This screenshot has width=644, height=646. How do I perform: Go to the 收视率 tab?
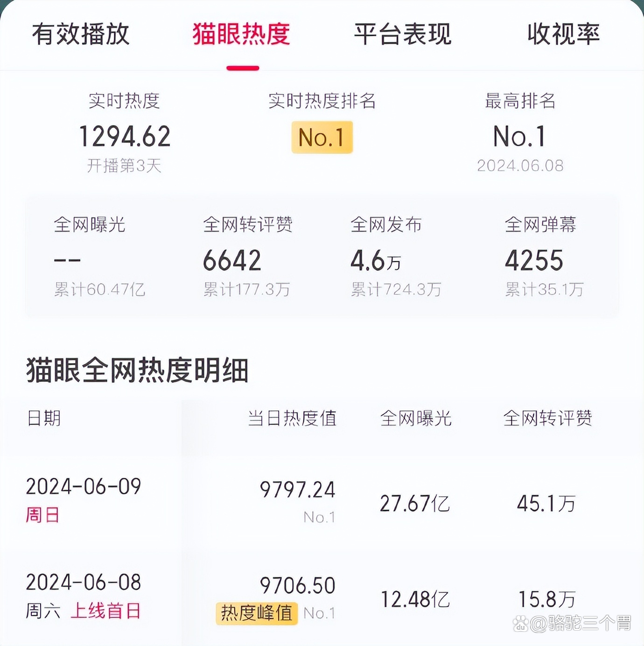pyautogui.click(x=564, y=34)
